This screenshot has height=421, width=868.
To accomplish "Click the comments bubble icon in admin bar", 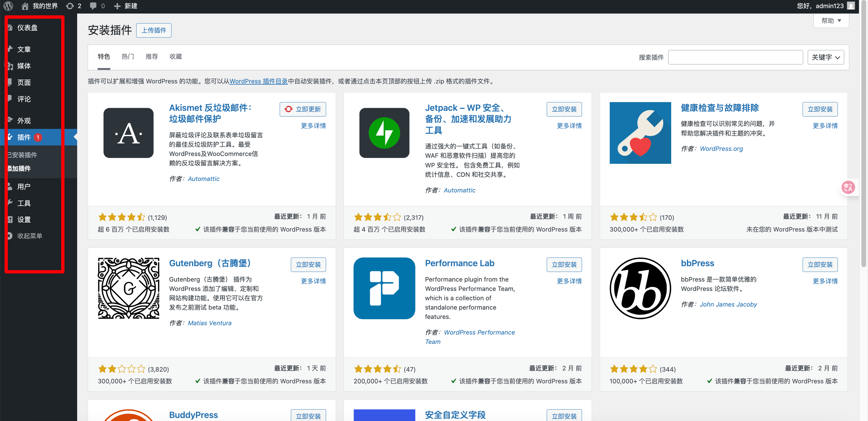I will (93, 6).
